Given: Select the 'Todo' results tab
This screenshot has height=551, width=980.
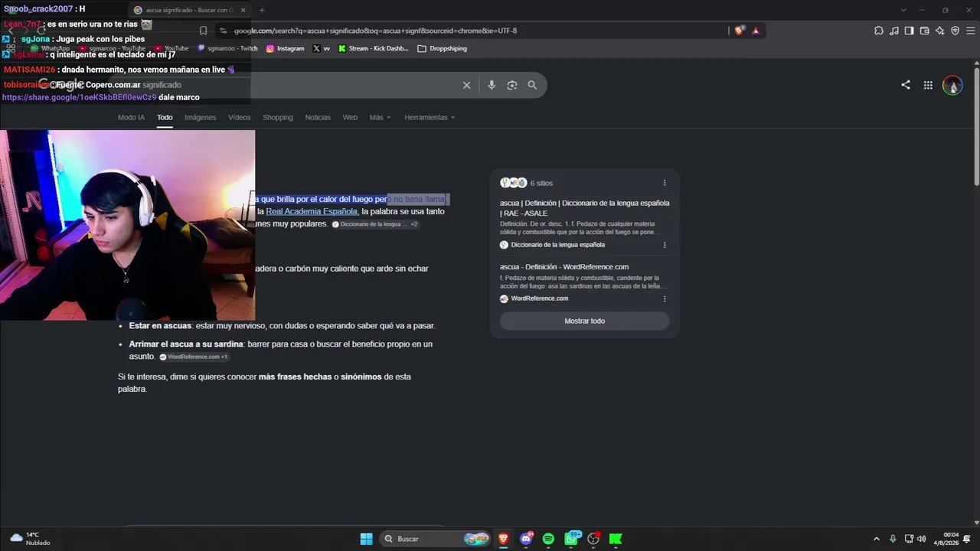Looking at the screenshot, I should click(165, 117).
